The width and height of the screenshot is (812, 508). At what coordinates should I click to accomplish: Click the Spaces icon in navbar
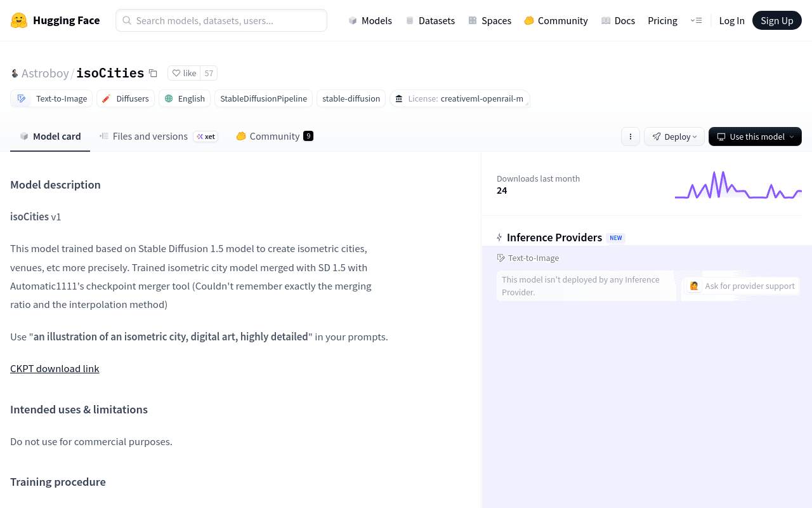coord(473,20)
